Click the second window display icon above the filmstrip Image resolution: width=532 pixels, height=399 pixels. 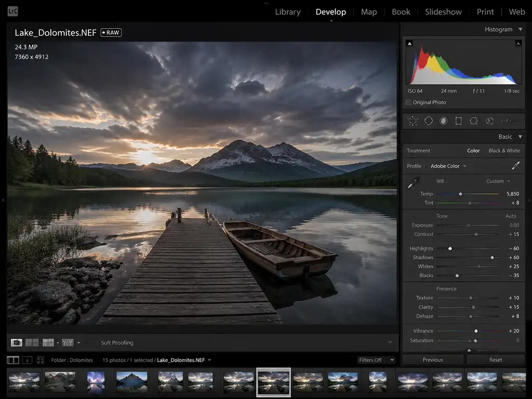pyautogui.click(x=27, y=360)
